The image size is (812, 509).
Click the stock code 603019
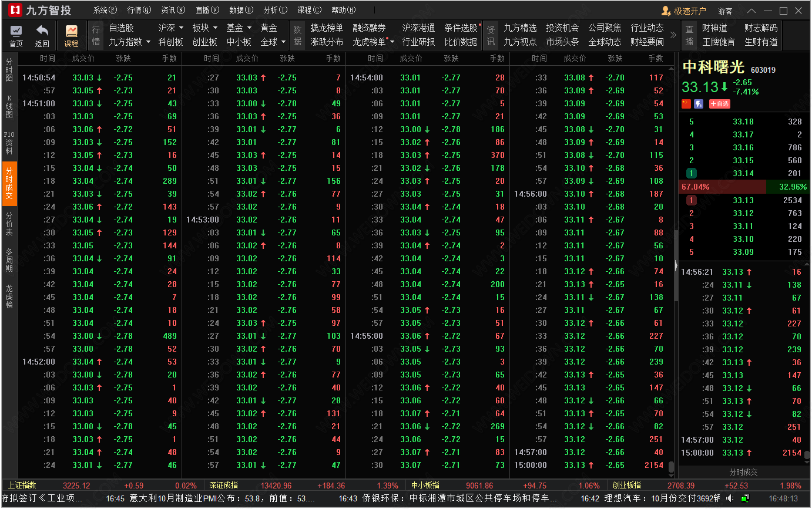[x=763, y=70]
